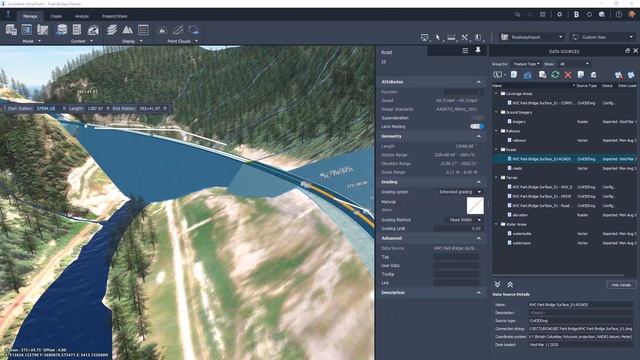The width and height of the screenshot is (640, 360).
Task: Click the globe Content group icon
Action: coord(93,30)
